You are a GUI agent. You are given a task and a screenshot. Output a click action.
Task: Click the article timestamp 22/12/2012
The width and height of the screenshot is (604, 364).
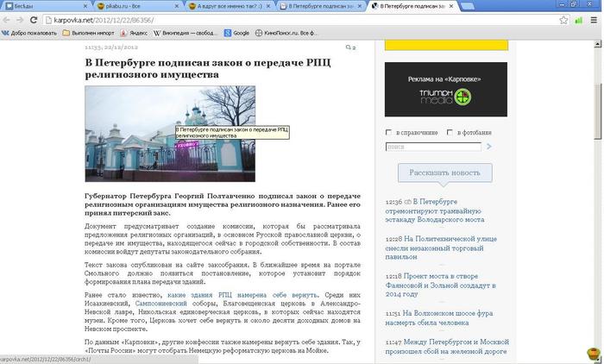point(111,47)
